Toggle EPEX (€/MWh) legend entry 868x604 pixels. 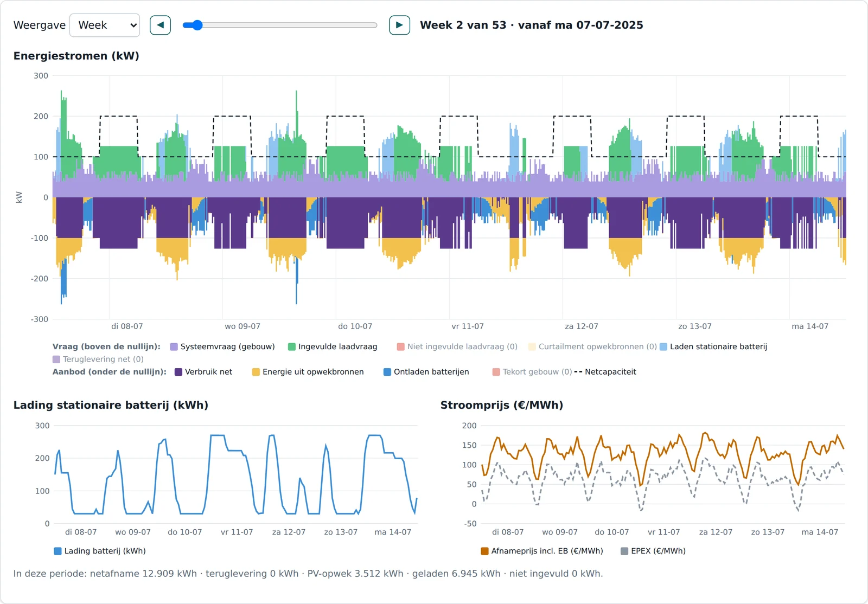pos(653,551)
